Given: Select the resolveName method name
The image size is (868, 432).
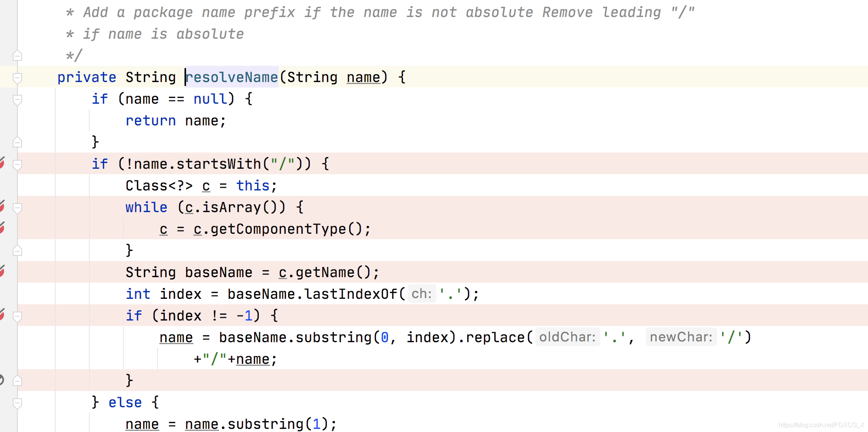Looking at the screenshot, I should [231, 77].
